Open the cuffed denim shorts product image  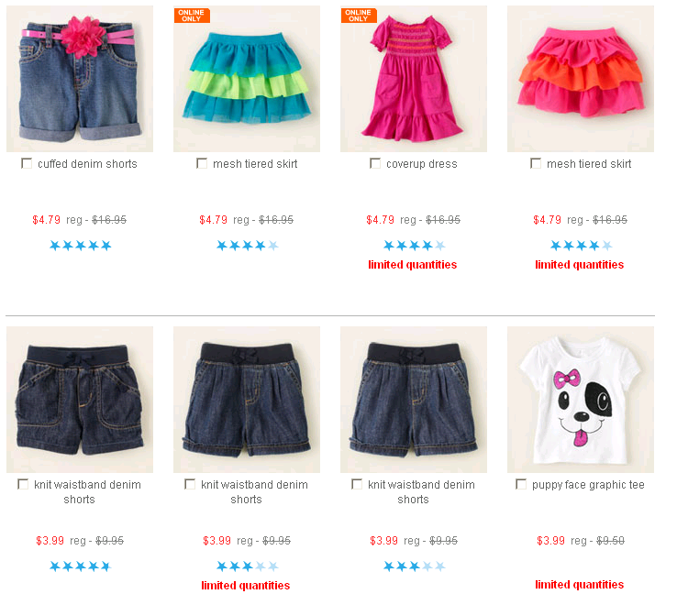[80, 79]
